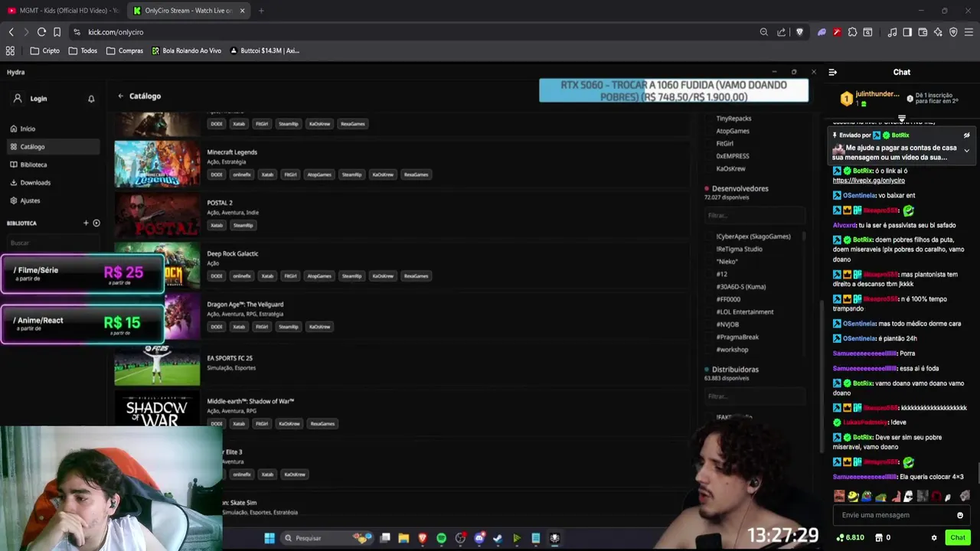Collapse the Kick chat panel
980x551 pixels.
[833, 72]
